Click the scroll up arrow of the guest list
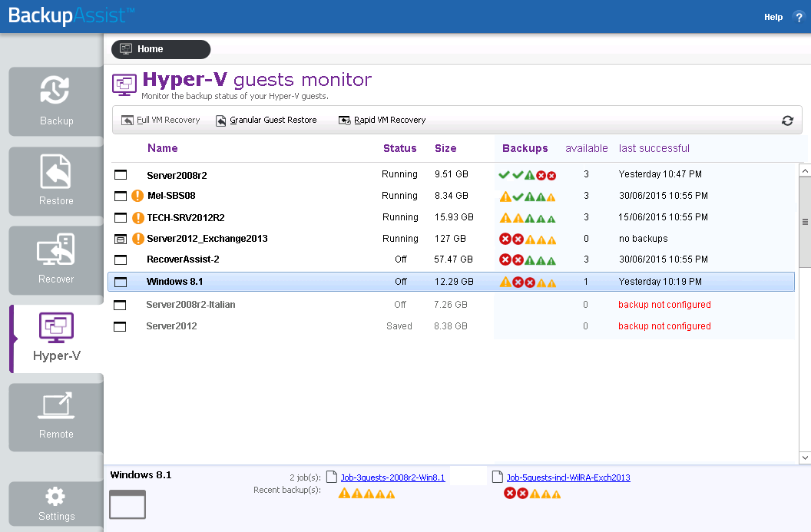The height and width of the screenshot is (532, 811). pyautogui.click(x=805, y=170)
